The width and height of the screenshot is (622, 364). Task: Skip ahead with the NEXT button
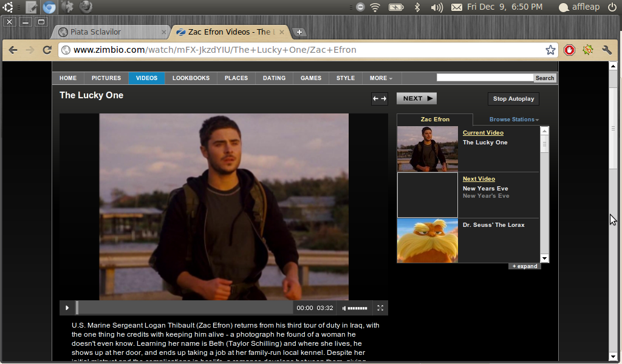tap(417, 99)
